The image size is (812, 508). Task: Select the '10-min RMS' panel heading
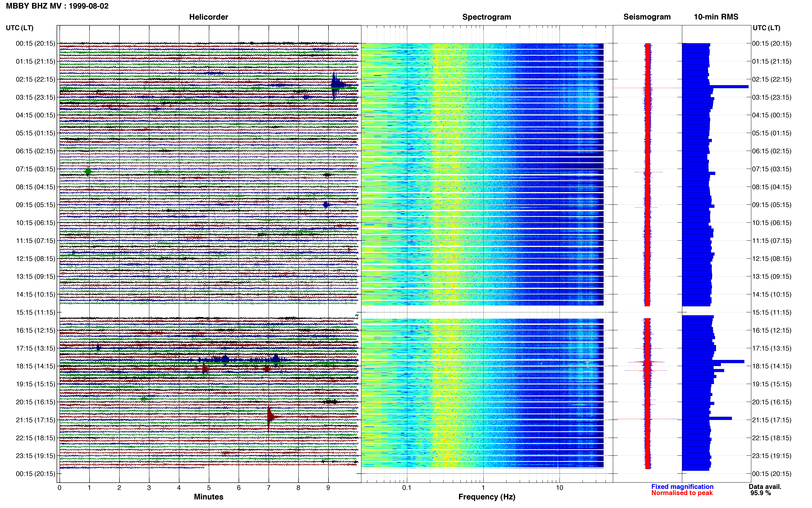(716, 17)
